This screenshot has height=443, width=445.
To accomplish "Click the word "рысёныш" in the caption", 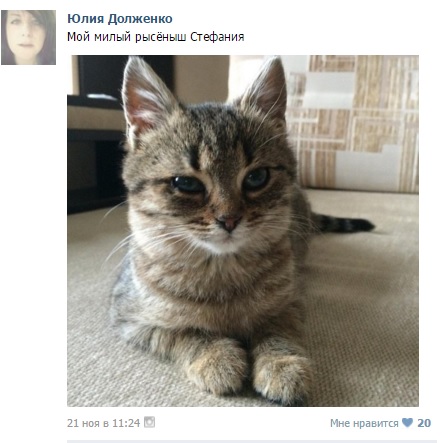I will (x=161, y=37).
